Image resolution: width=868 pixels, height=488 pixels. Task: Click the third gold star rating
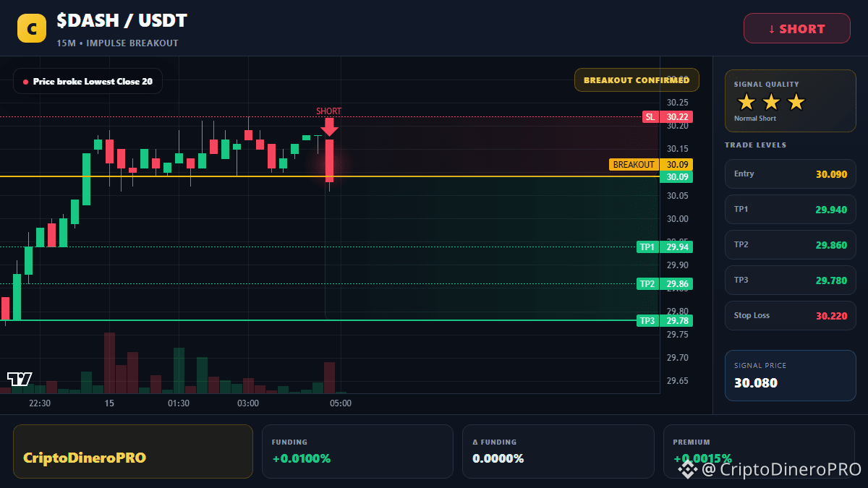coord(796,102)
